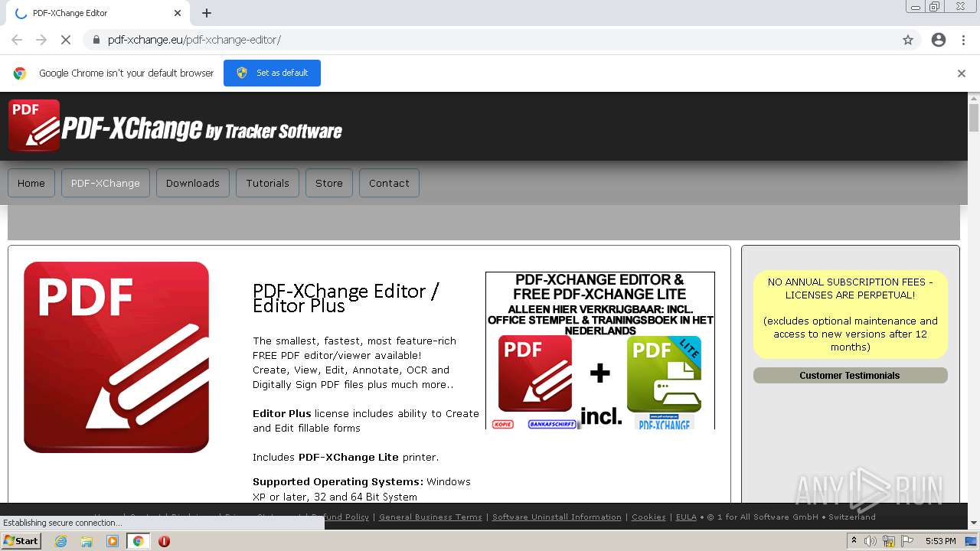Screen dimensions: 980x551
Task: Bookmark this page with star icon
Action: point(908,40)
